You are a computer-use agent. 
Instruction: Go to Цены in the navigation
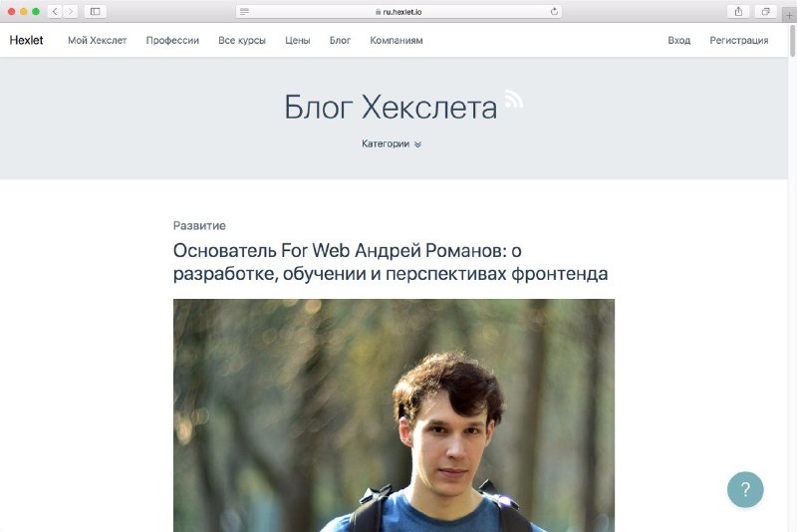(x=297, y=40)
